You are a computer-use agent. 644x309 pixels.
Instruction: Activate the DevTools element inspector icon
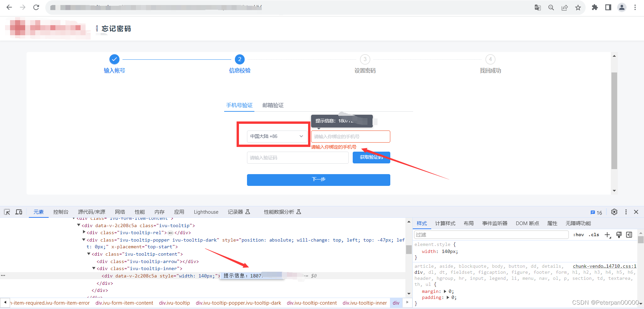(x=7, y=212)
